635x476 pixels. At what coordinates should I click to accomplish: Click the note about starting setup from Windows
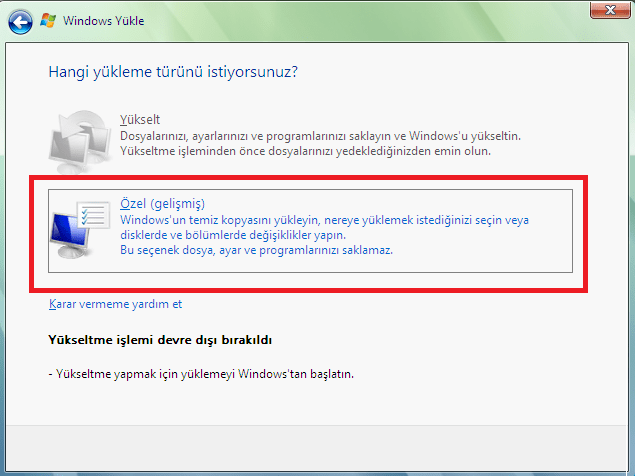201,374
